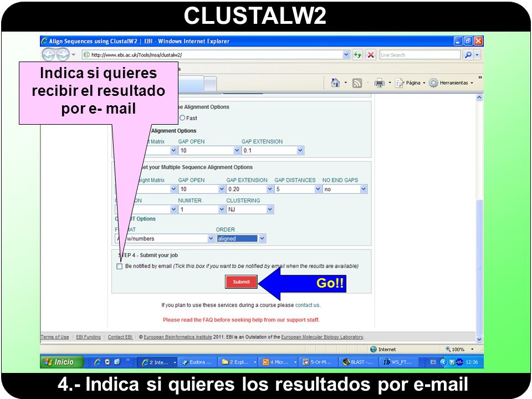Open the Página menu in toolbar
This screenshot has width=532, height=399.
tap(410, 83)
